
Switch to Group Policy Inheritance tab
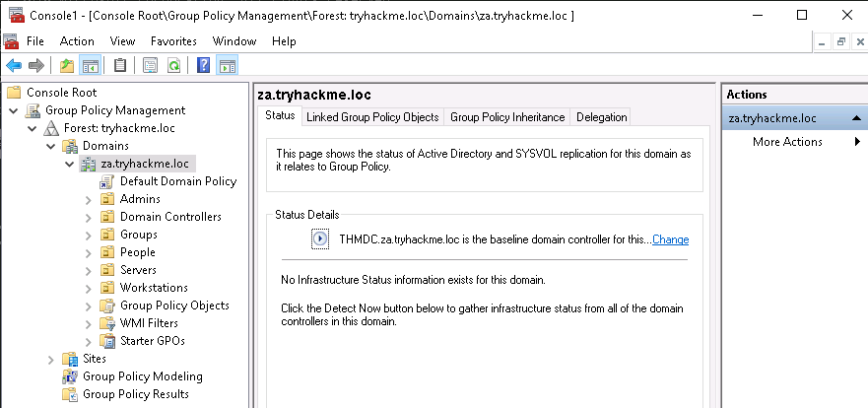coord(507,117)
